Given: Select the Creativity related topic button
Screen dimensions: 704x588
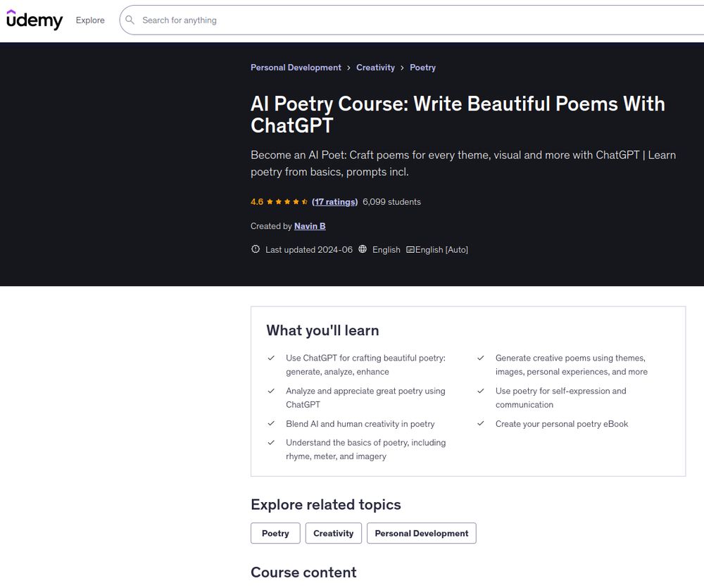Looking at the screenshot, I should coord(334,533).
